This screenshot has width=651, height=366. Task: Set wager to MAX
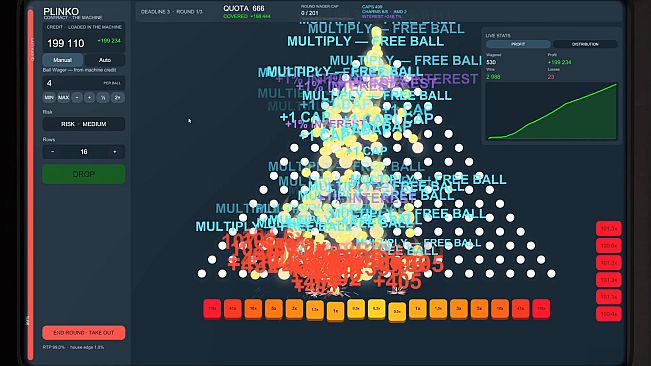pos(63,98)
